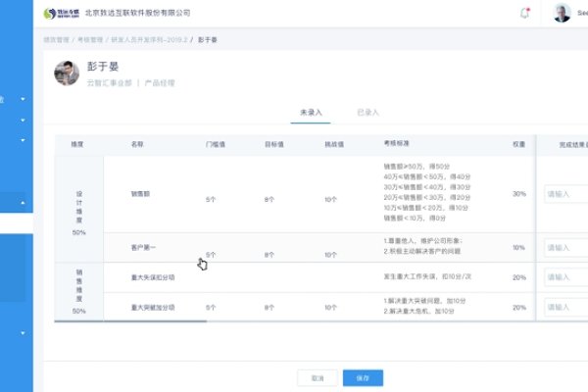Select the 客户第一 name cell
This screenshot has width=588, height=392.
(143, 248)
